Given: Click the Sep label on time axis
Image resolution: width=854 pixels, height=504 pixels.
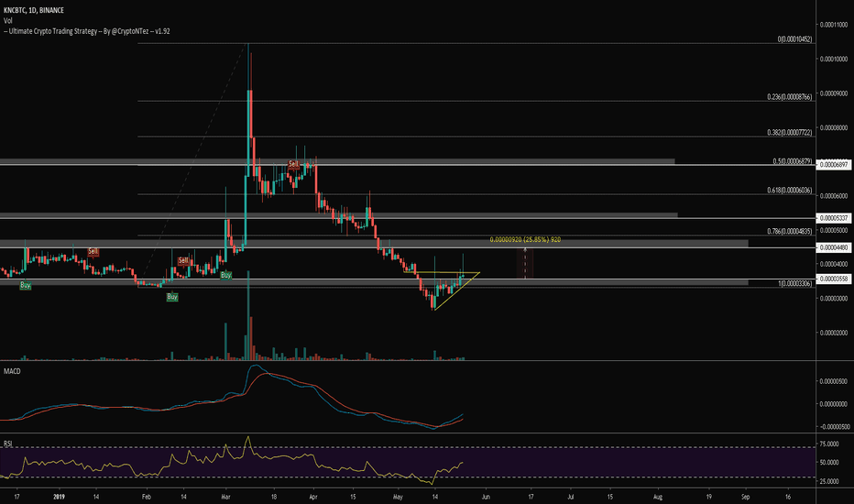Looking at the screenshot, I should [746, 497].
